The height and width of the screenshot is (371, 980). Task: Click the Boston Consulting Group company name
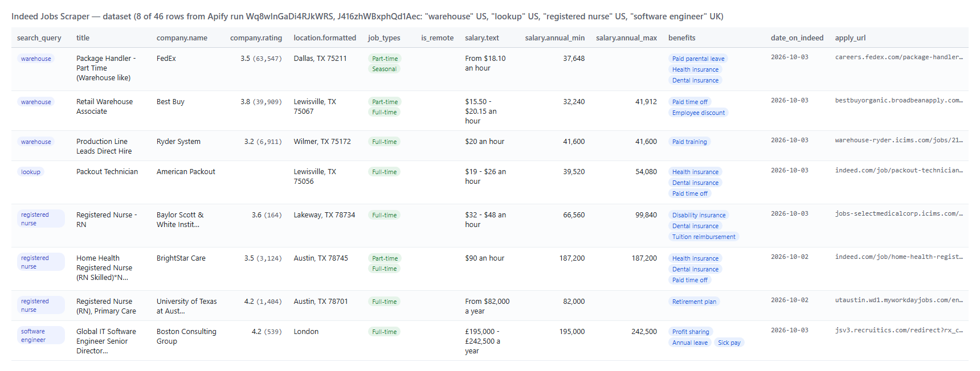[186, 336]
